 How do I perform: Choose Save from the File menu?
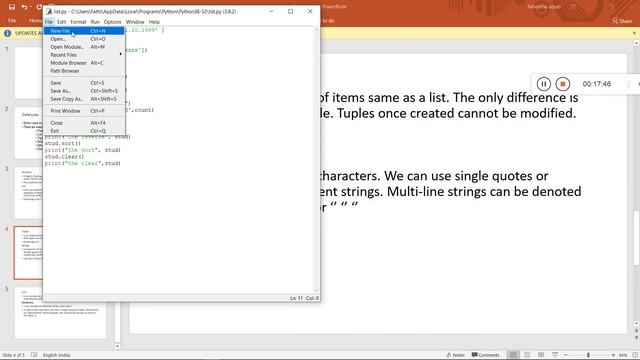coord(84,83)
